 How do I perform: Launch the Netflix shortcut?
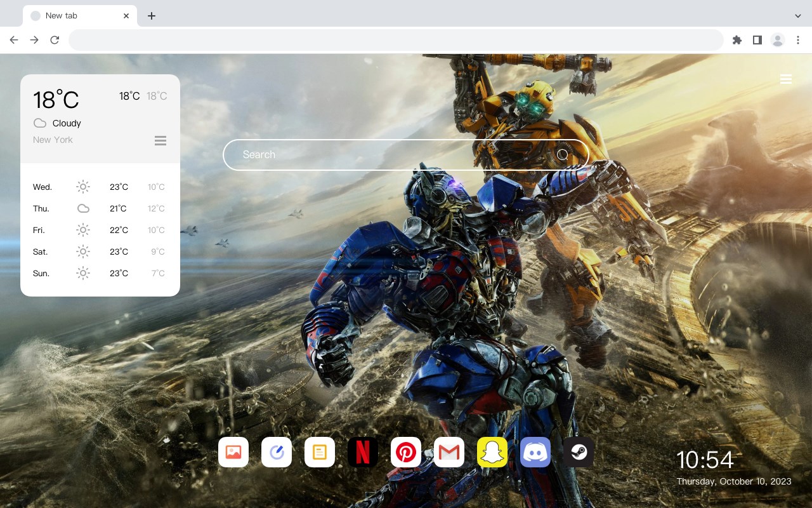pos(363,452)
